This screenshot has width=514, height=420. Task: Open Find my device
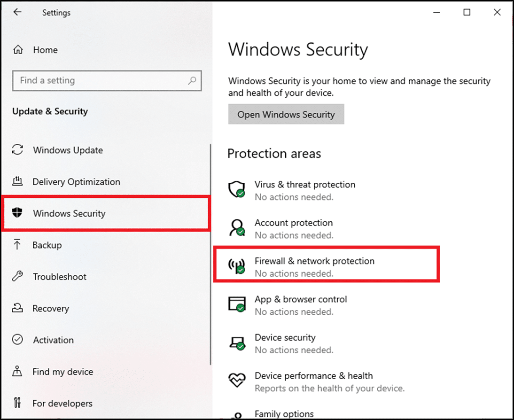[62, 372]
